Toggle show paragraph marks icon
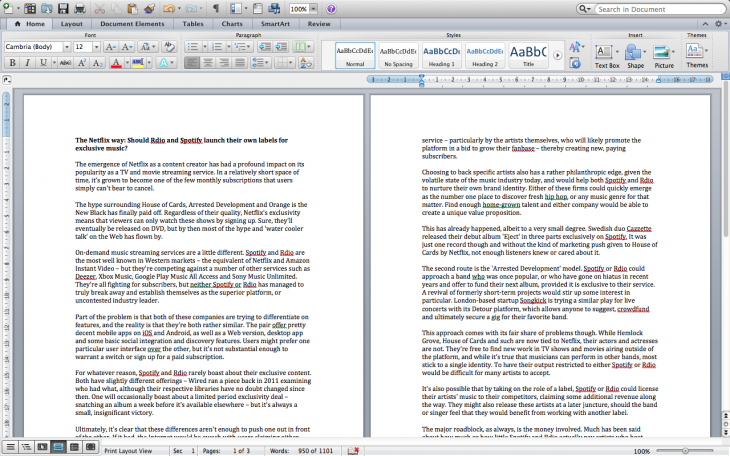 (x=216, y=8)
